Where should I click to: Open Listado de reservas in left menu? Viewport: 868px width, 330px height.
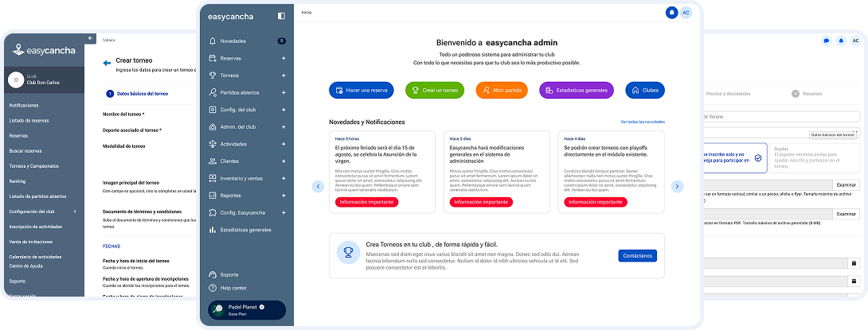pos(29,121)
